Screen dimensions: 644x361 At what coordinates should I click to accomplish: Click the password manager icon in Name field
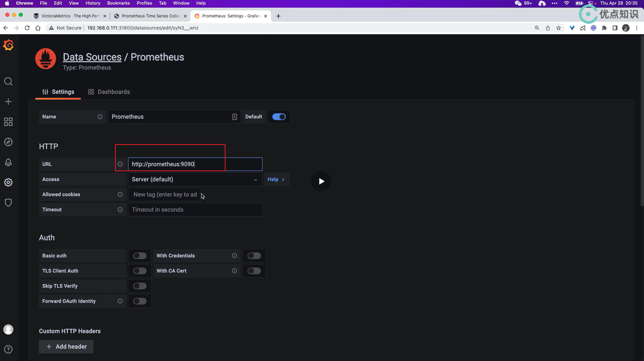click(234, 117)
